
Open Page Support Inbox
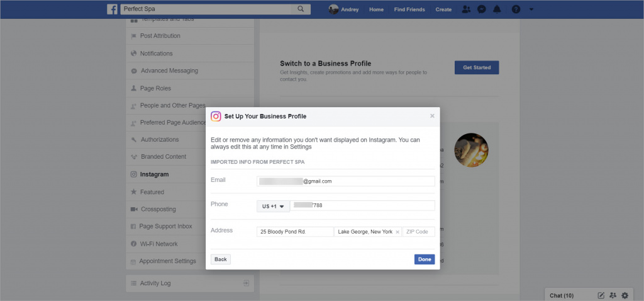click(x=166, y=227)
